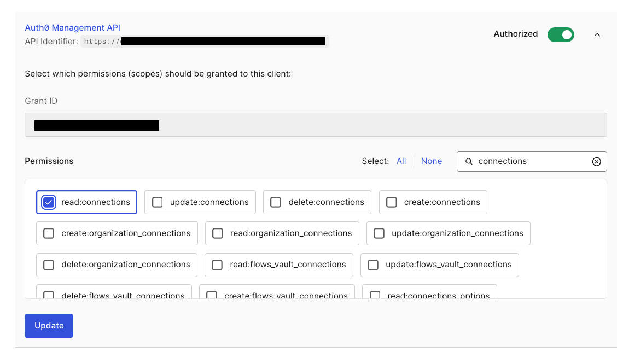Enable delete:organization_connections scope
The height and width of the screenshot is (364, 623).
click(x=49, y=265)
